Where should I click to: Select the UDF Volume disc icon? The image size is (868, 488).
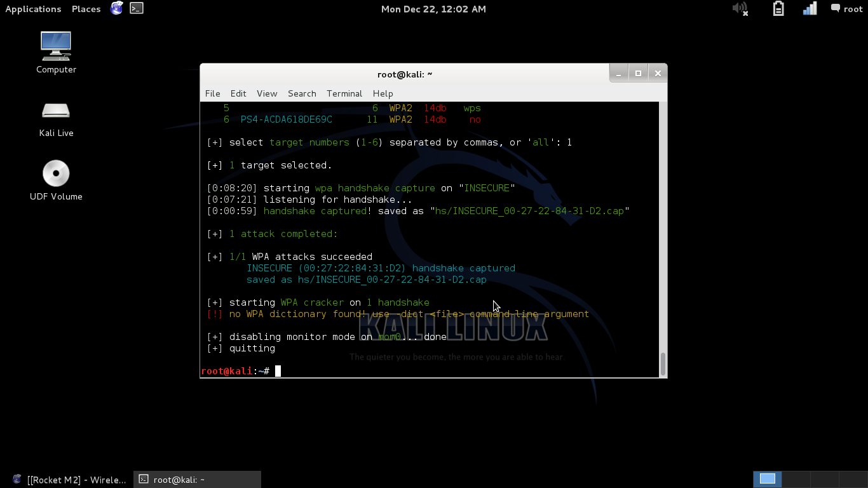click(x=56, y=180)
